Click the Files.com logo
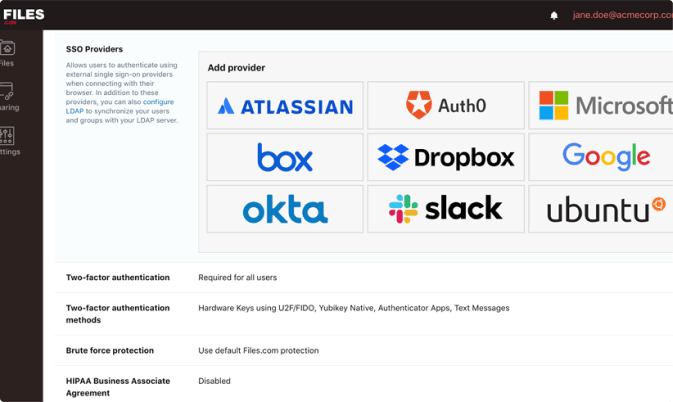Screen dimensions: 673x402 pyautogui.click(x=24, y=15)
